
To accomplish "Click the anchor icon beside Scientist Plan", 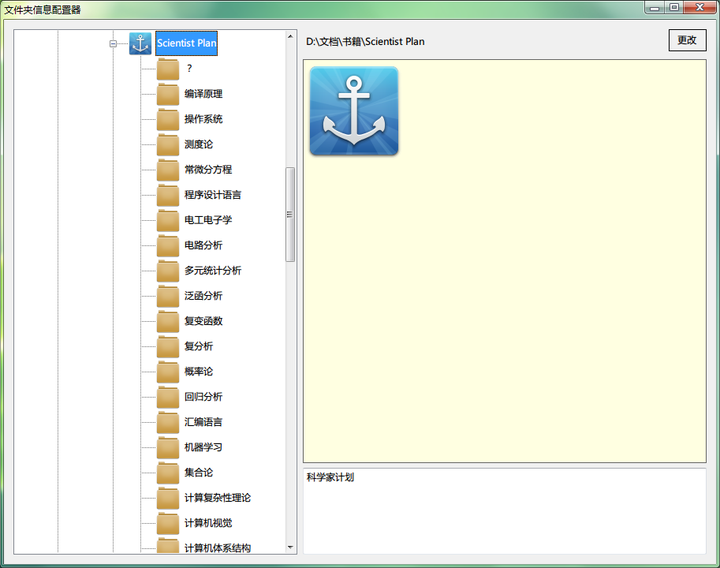I will click(140, 44).
